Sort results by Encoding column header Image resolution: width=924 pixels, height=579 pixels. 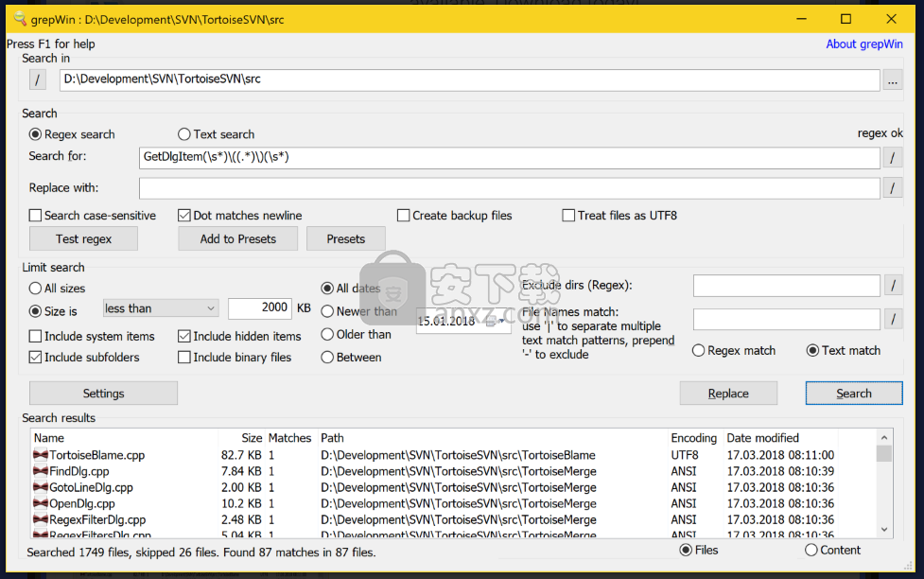click(x=695, y=438)
